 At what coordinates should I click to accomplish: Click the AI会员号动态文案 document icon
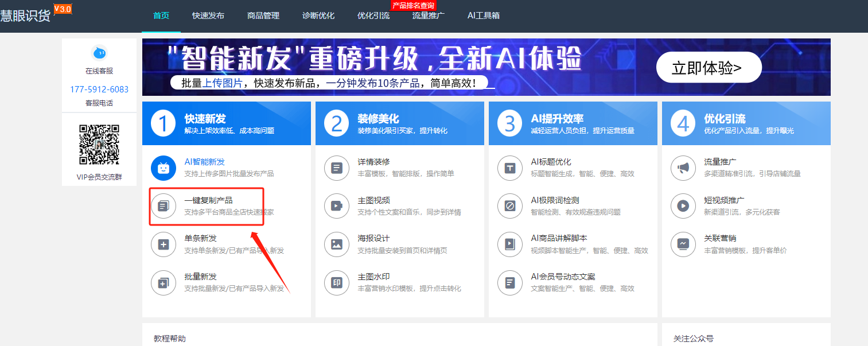[510, 283]
